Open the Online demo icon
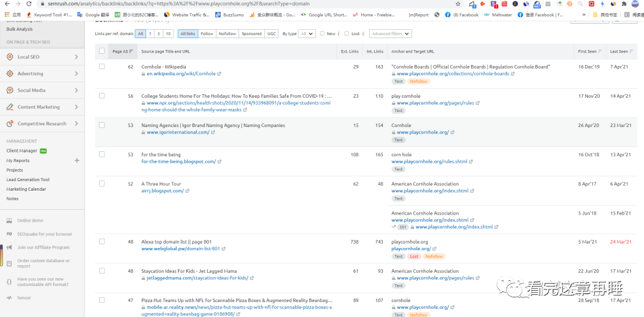This screenshot has height=317, width=644. (x=9, y=220)
